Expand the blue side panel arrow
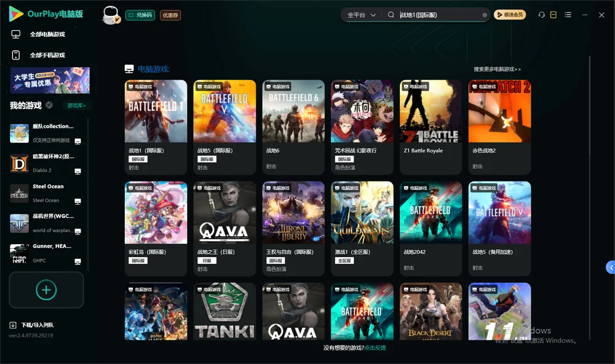This screenshot has height=364, width=615. [610, 267]
